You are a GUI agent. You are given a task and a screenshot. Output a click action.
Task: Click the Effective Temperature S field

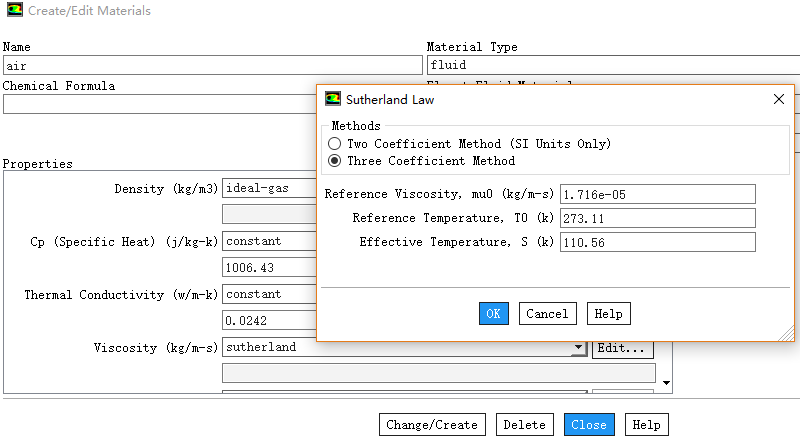click(657, 242)
